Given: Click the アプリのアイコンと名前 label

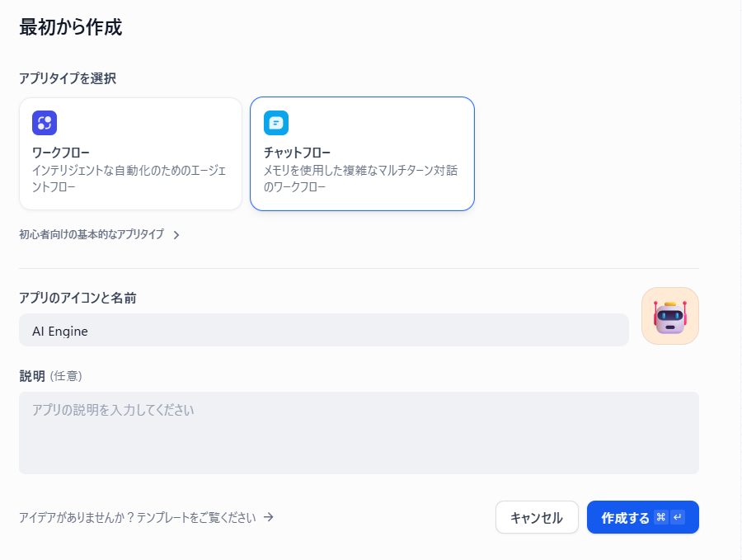Looking at the screenshot, I should [77, 298].
